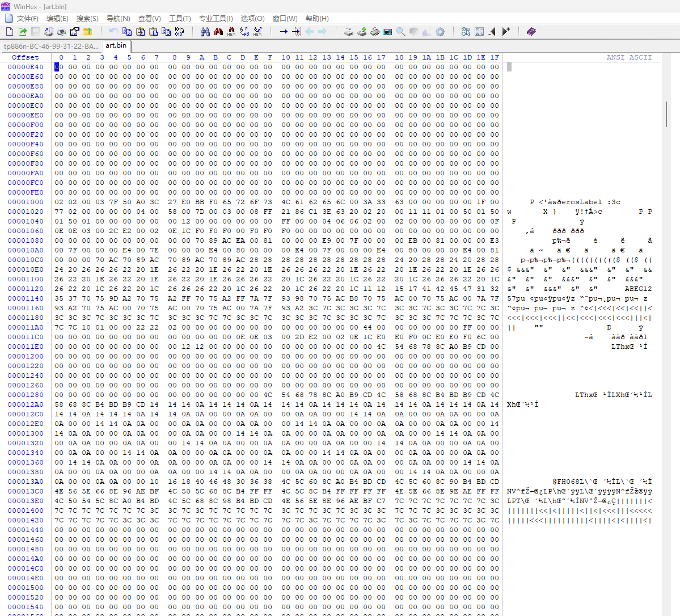Click the Paste clipboard icon
680x616 pixels.
(x=153, y=32)
